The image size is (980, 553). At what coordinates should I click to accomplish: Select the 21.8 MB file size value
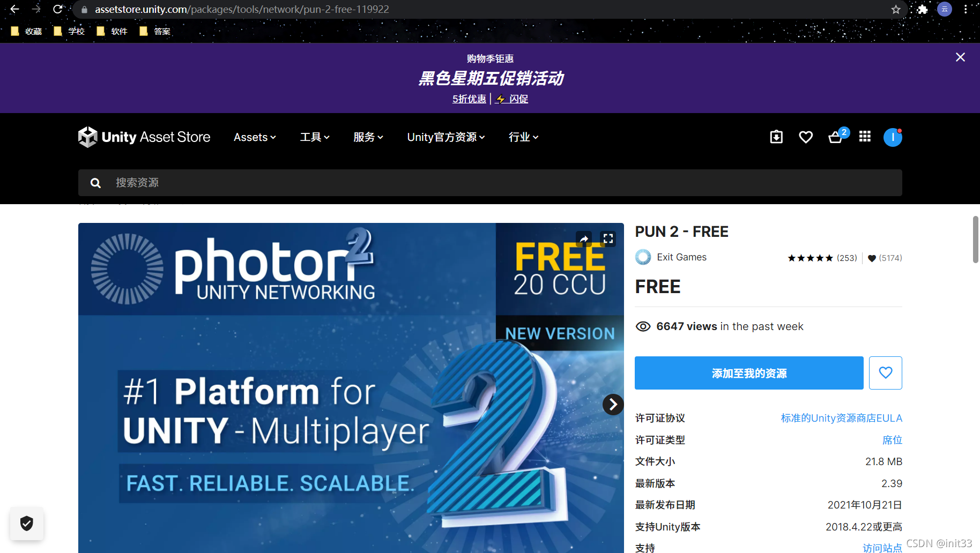point(884,461)
